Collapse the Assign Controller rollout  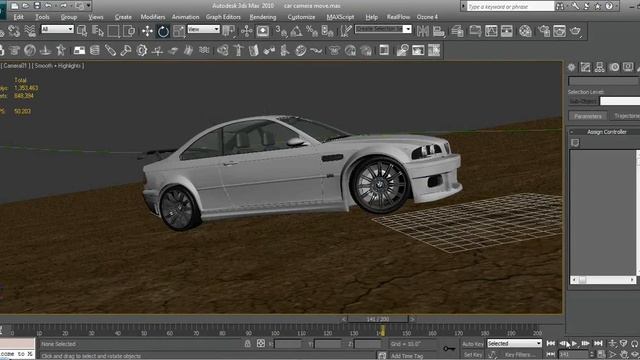[x=572, y=132]
